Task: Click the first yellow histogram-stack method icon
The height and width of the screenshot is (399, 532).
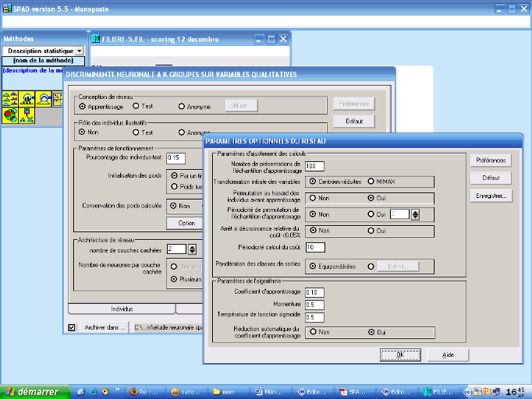Action: point(9,99)
